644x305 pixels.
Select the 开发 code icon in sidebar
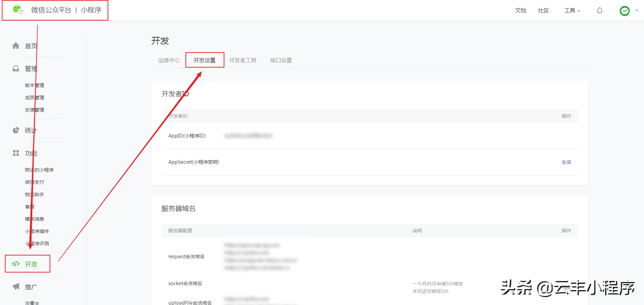[x=16, y=263]
